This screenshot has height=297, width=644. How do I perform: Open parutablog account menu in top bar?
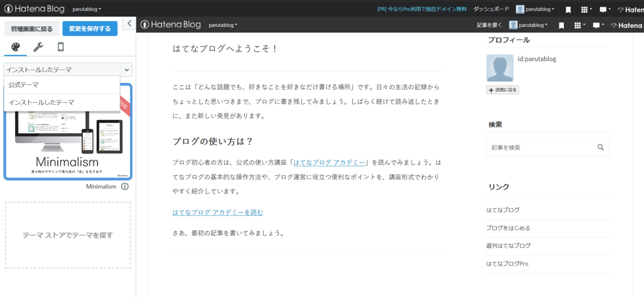tap(535, 9)
